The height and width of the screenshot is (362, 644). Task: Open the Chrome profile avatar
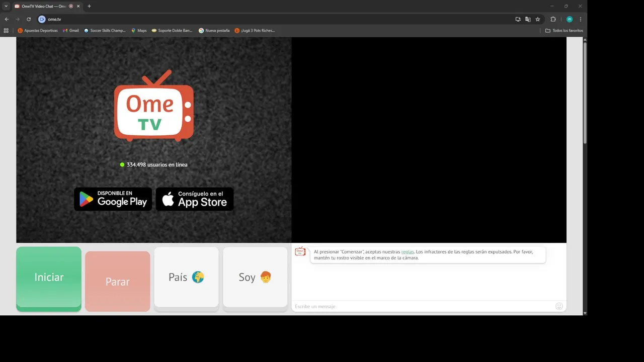pyautogui.click(x=570, y=19)
